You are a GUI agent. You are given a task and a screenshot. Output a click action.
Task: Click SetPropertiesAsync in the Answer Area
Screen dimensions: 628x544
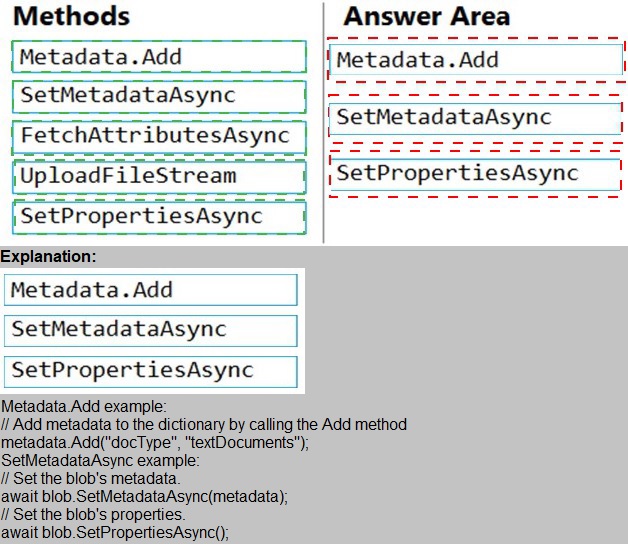pos(475,173)
